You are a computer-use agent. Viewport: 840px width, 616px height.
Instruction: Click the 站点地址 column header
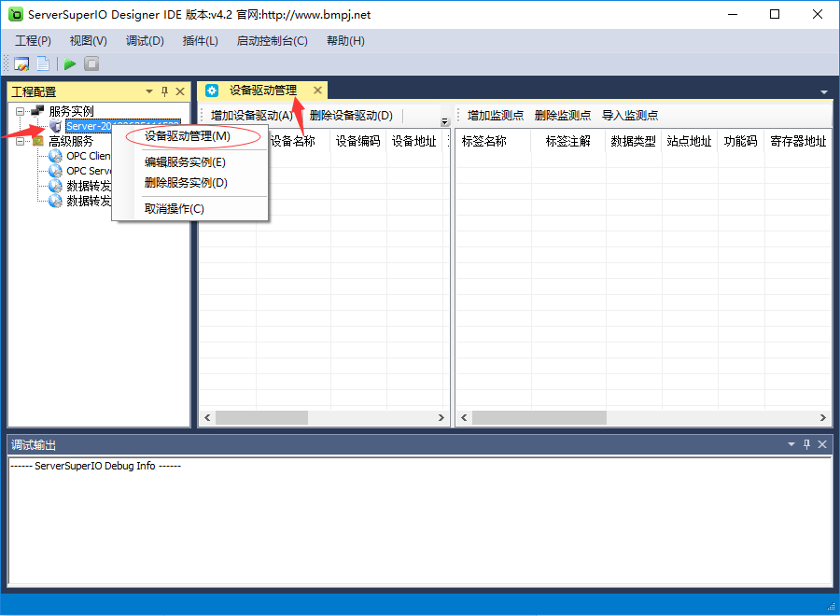[x=690, y=142]
